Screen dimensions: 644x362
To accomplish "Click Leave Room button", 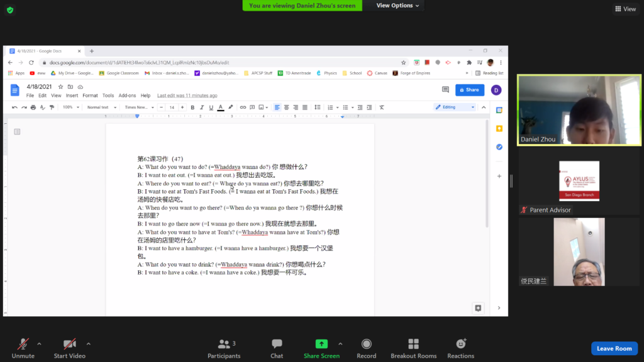I will [x=614, y=348].
